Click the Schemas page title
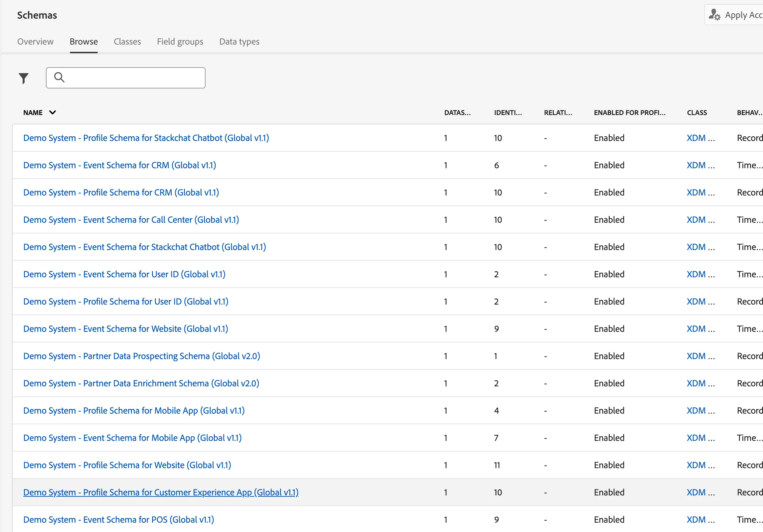 pyautogui.click(x=37, y=15)
